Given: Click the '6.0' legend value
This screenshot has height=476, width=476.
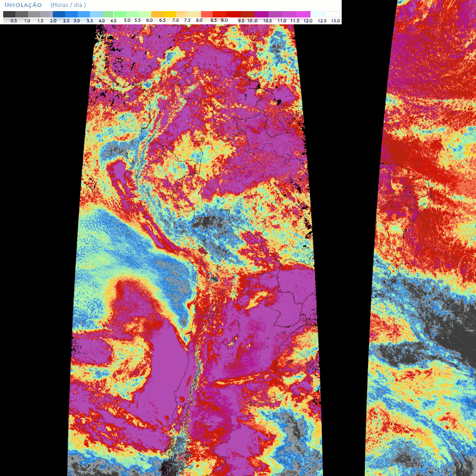Looking at the screenshot, I should click(149, 20).
